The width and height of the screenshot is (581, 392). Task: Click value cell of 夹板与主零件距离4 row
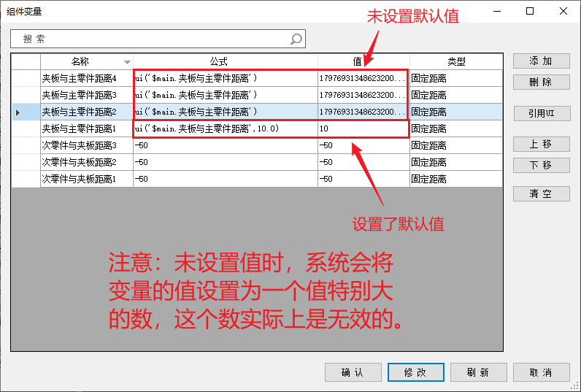[363, 78]
